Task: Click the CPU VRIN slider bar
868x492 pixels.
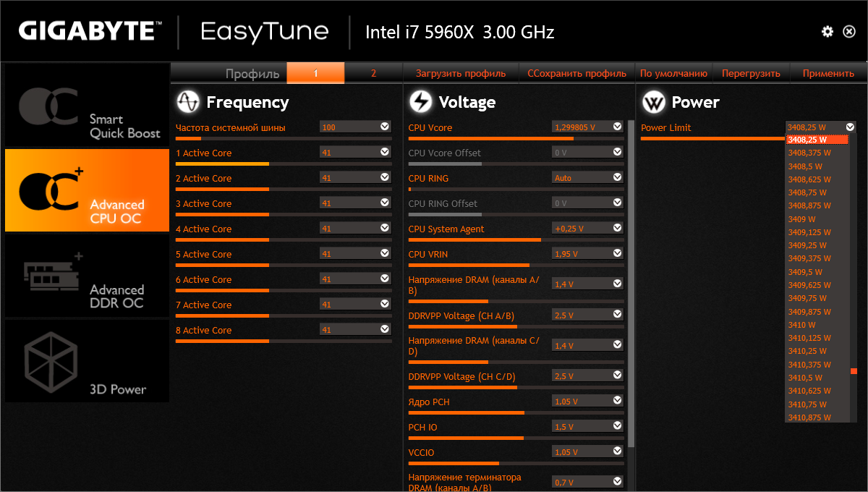Action: (x=516, y=265)
